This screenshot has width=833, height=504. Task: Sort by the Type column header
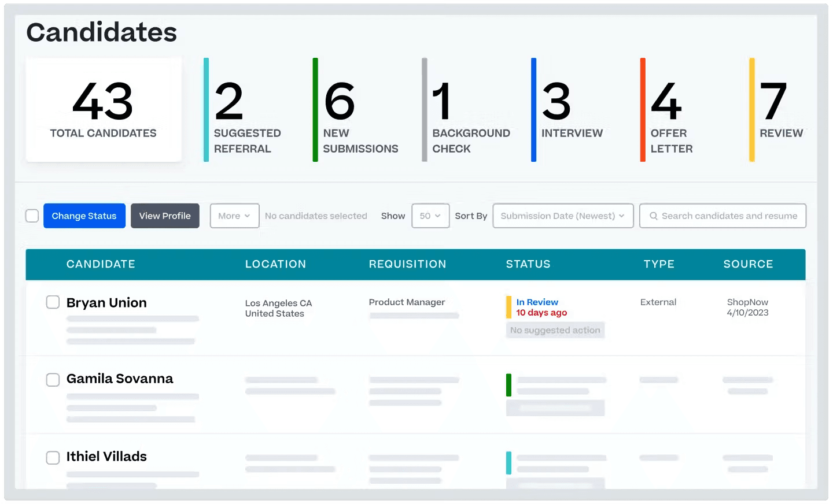pos(659,264)
